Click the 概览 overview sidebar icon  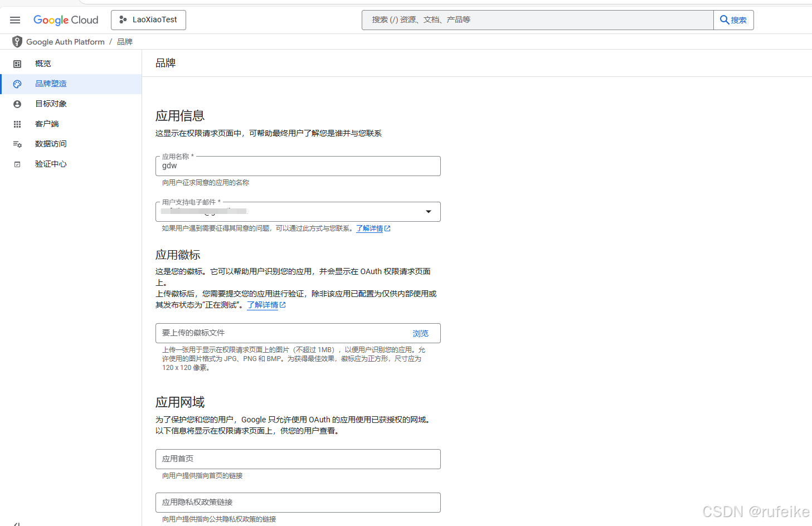pos(17,64)
